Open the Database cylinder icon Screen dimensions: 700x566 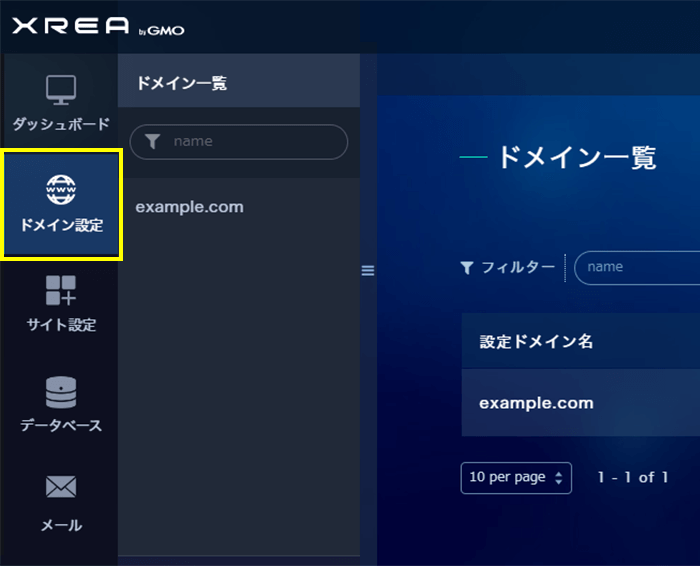tap(61, 391)
